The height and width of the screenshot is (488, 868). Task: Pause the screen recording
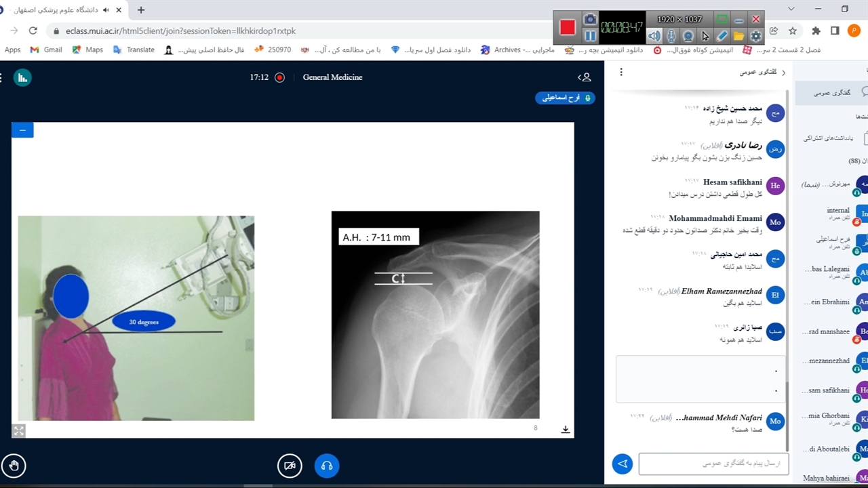590,36
